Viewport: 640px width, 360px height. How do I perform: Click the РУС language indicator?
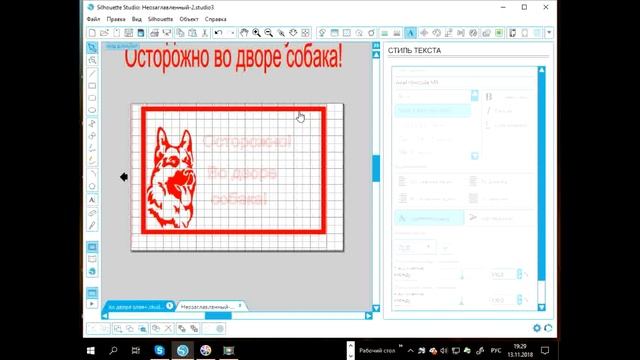pos(496,351)
